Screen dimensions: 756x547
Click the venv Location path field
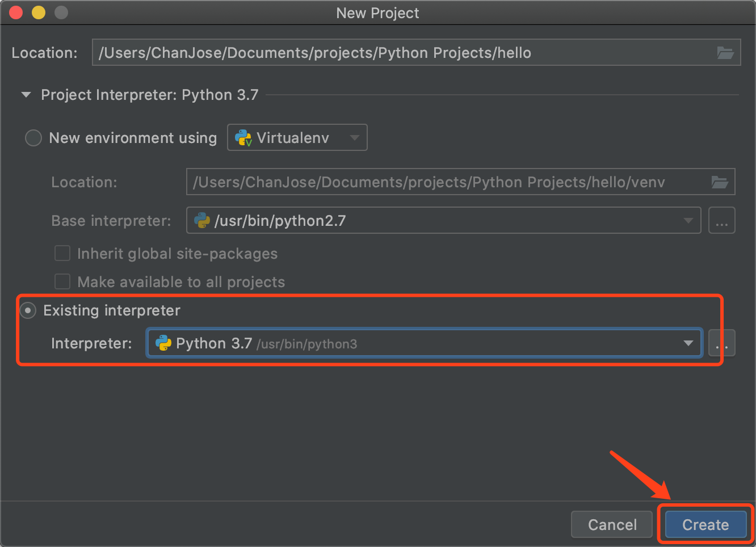461,182
